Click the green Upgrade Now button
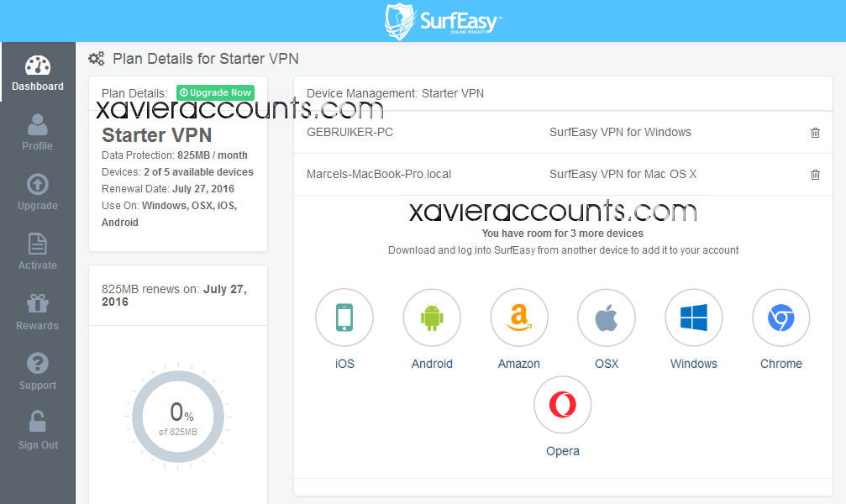The width and height of the screenshot is (846, 504). 215,92
